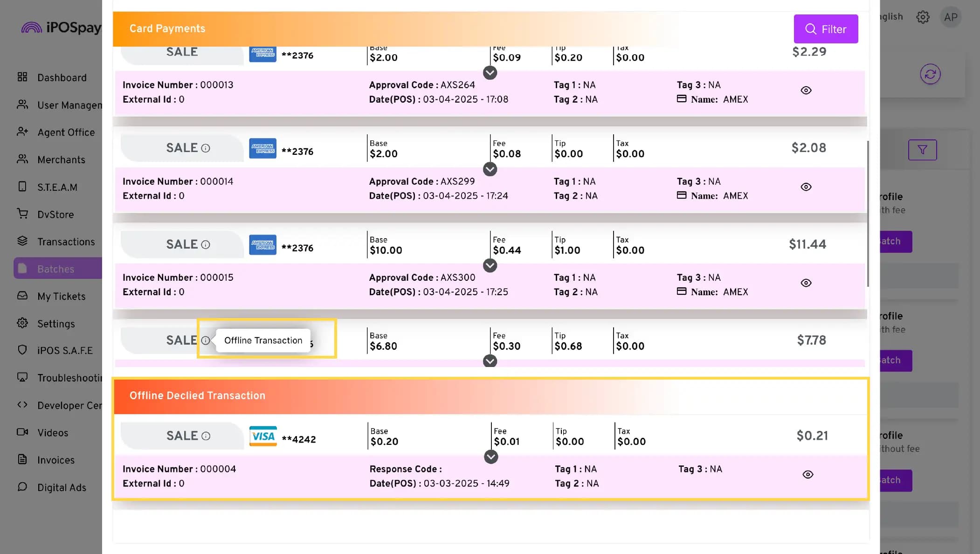The width and height of the screenshot is (980, 554).
Task: Open the AP user avatar
Action: pos(951,17)
